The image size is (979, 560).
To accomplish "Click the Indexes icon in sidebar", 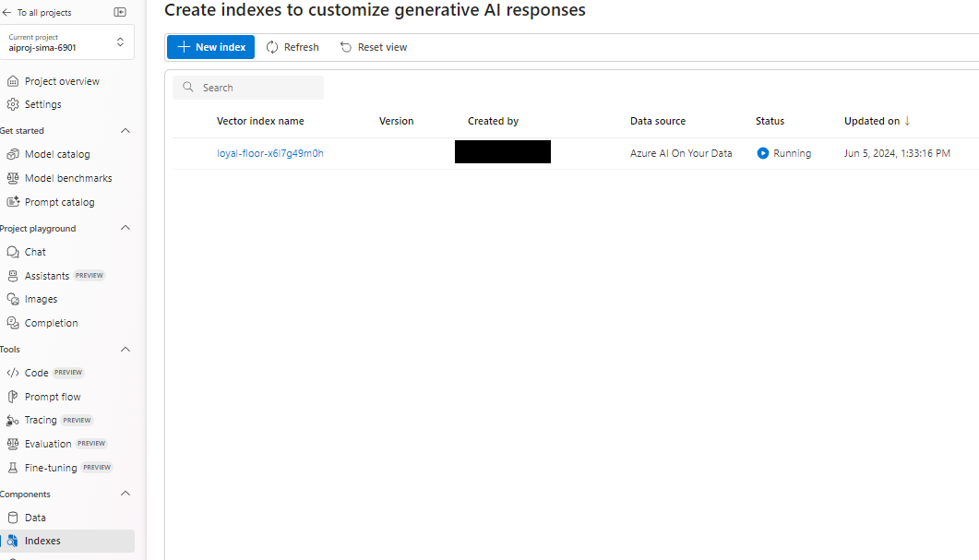I will (x=13, y=541).
